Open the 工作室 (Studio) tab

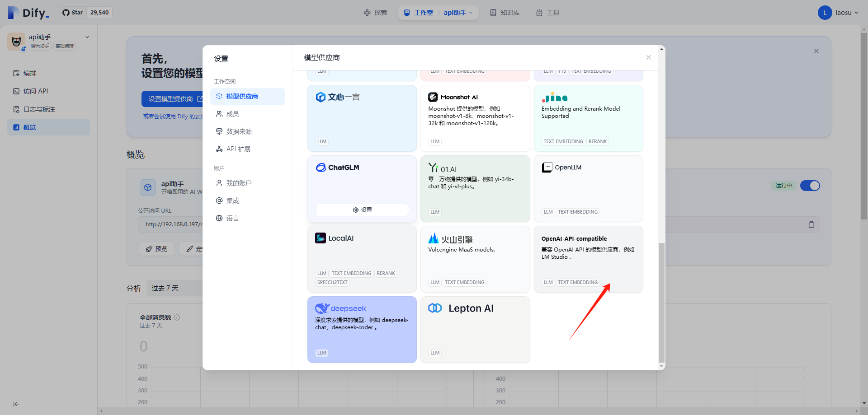coord(419,13)
